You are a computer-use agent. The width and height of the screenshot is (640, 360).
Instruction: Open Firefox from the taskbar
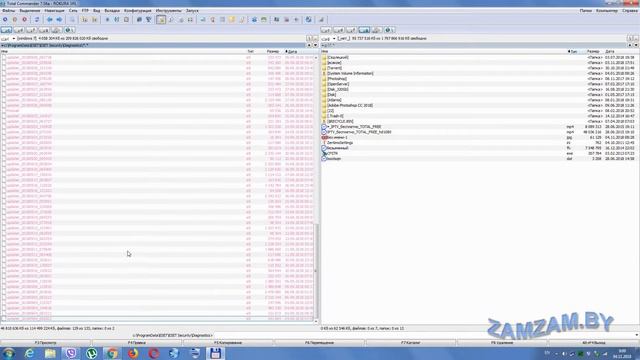(x=133, y=353)
